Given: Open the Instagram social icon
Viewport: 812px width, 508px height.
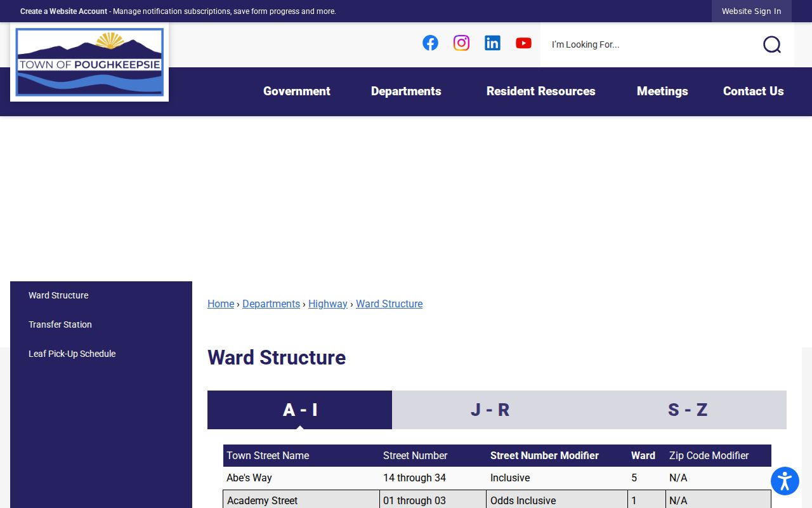Looking at the screenshot, I should (461, 43).
